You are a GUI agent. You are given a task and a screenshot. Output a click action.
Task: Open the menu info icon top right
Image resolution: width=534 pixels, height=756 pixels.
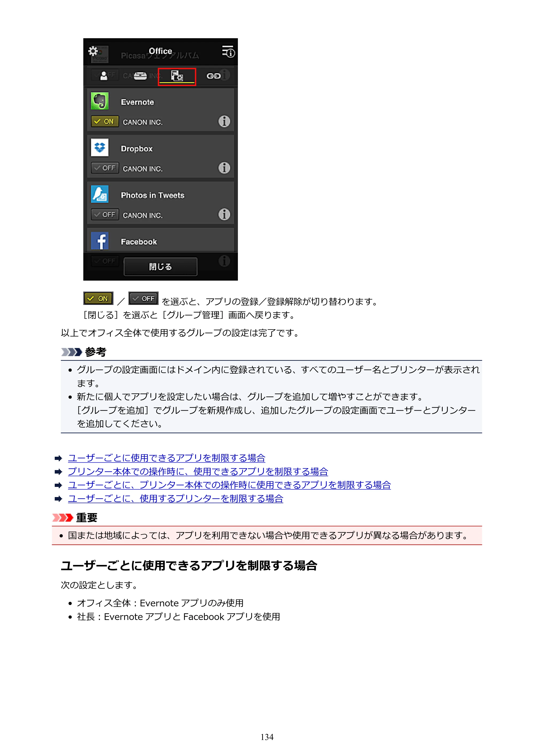pyautogui.click(x=228, y=52)
